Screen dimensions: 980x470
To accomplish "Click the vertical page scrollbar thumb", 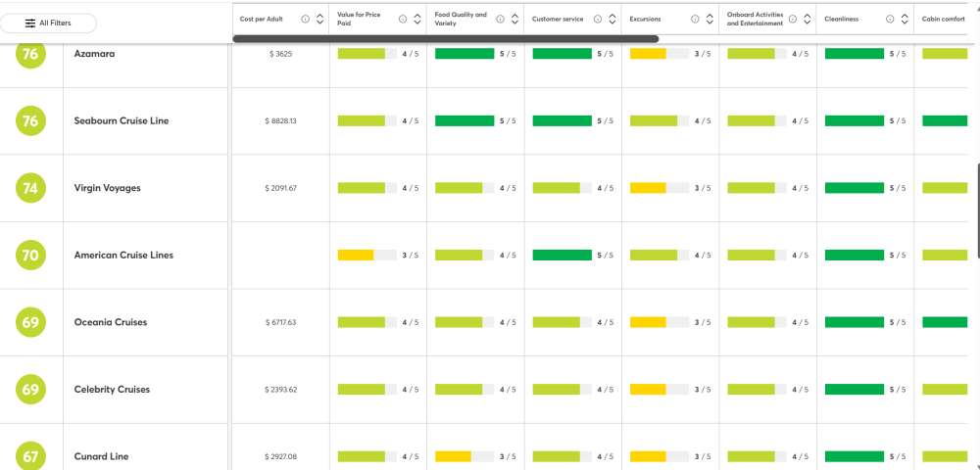I will [977, 211].
